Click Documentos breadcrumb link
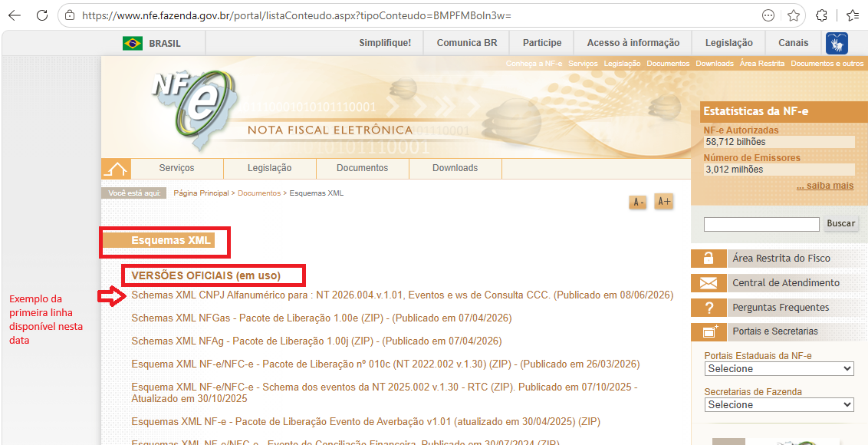 [x=259, y=193]
